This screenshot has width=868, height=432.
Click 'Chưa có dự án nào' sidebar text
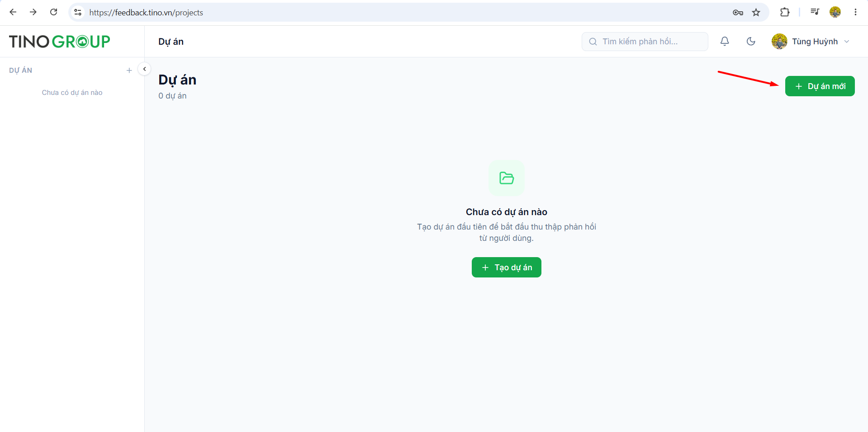72,93
